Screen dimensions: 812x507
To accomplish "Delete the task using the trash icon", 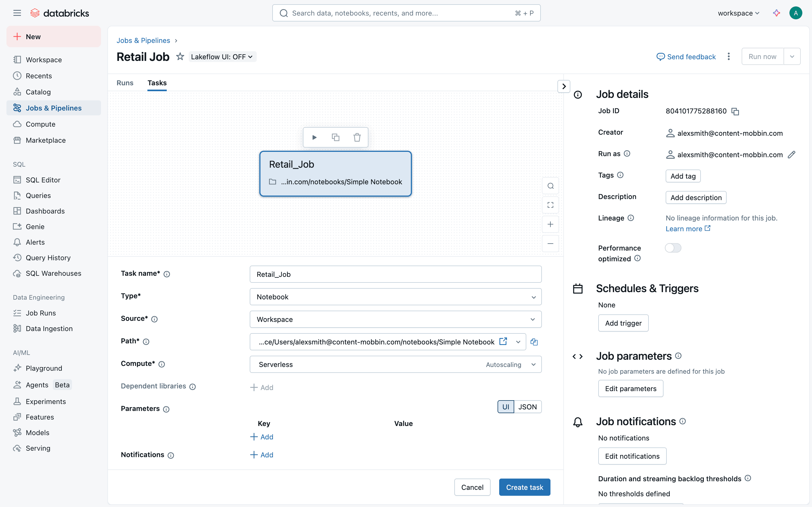I will [357, 137].
